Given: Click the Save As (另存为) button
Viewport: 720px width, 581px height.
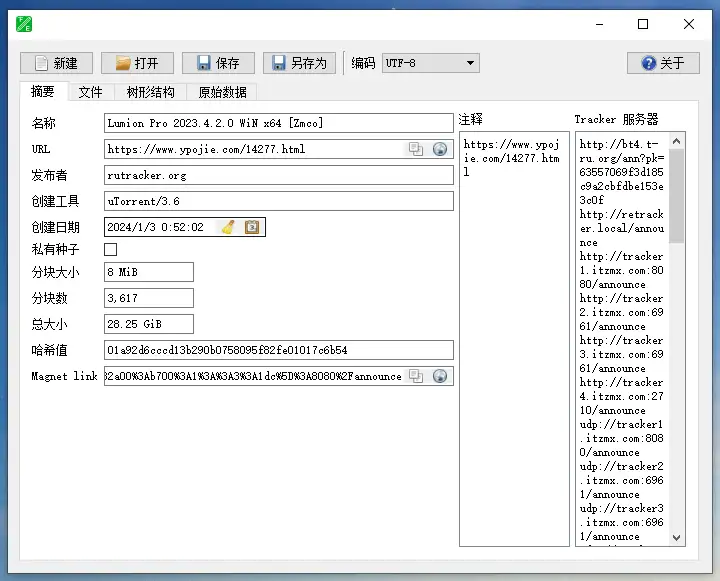Looking at the screenshot, I should coord(299,63).
